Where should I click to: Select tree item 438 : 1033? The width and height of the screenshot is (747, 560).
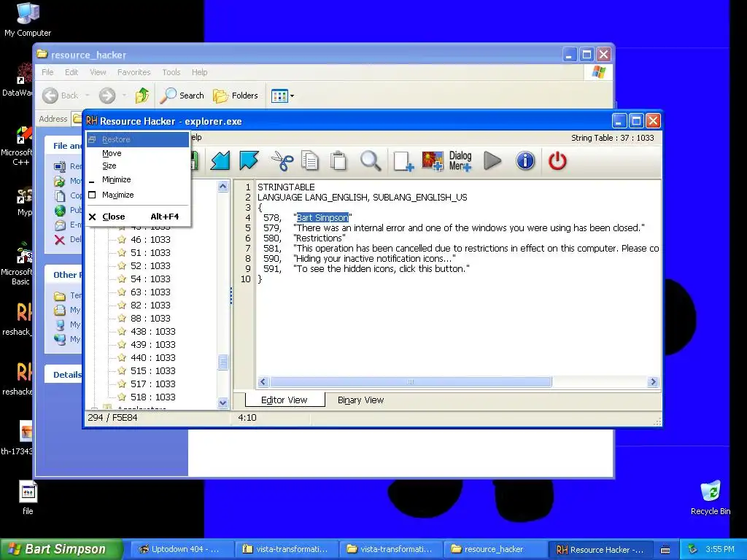click(153, 332)
